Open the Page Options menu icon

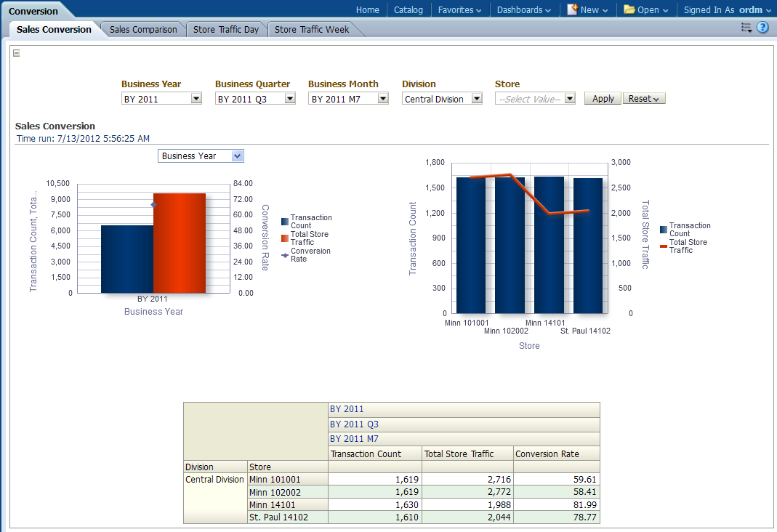[746, 28]
